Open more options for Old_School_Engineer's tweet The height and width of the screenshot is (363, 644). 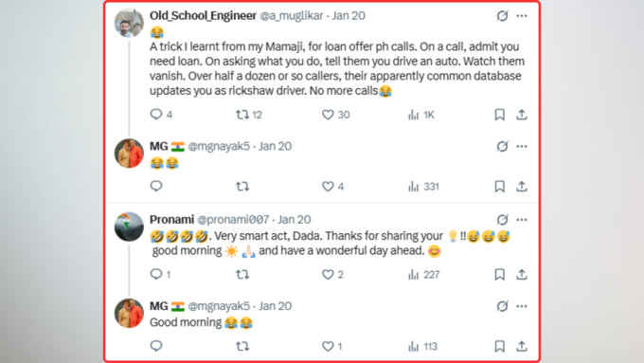click(522, 16)
